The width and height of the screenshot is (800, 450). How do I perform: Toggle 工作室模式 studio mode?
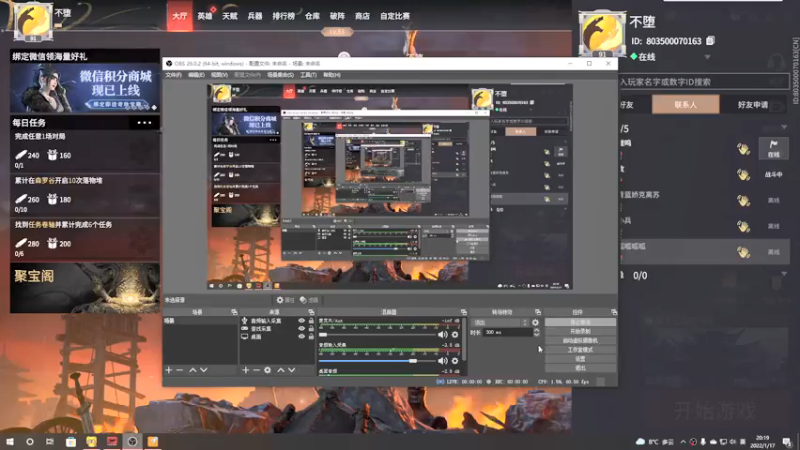[x=580, y=349]
